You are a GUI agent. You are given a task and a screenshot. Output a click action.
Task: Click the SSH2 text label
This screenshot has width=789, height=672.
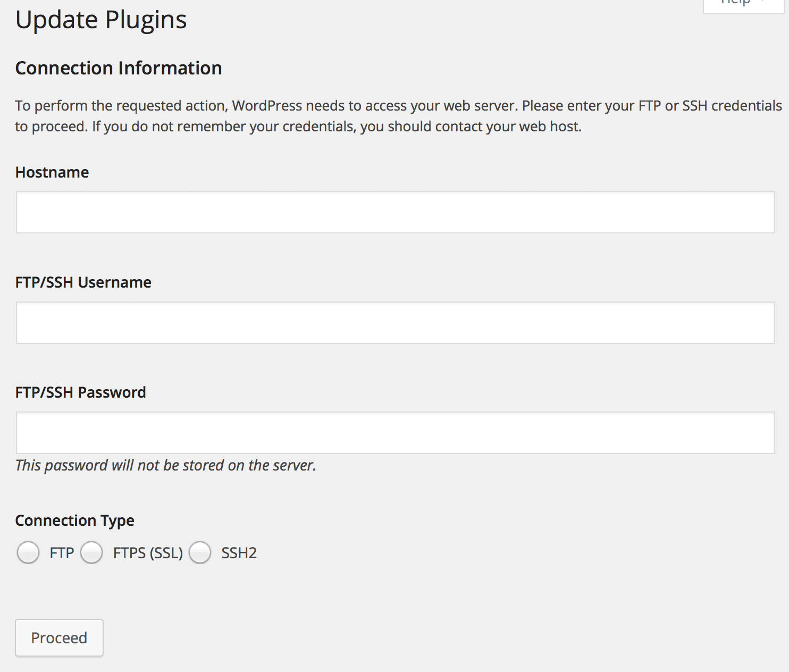(x=239, y=553)
